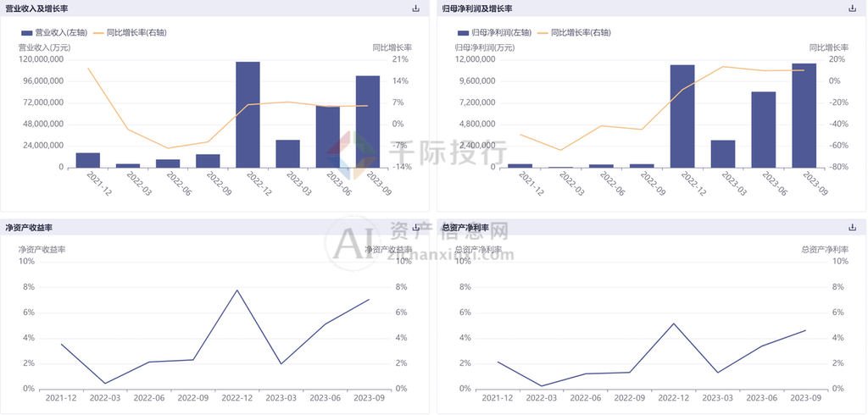Click the 归母净利润及增长率 panel title
Viewport: 868px width, 415px height.
477,8
